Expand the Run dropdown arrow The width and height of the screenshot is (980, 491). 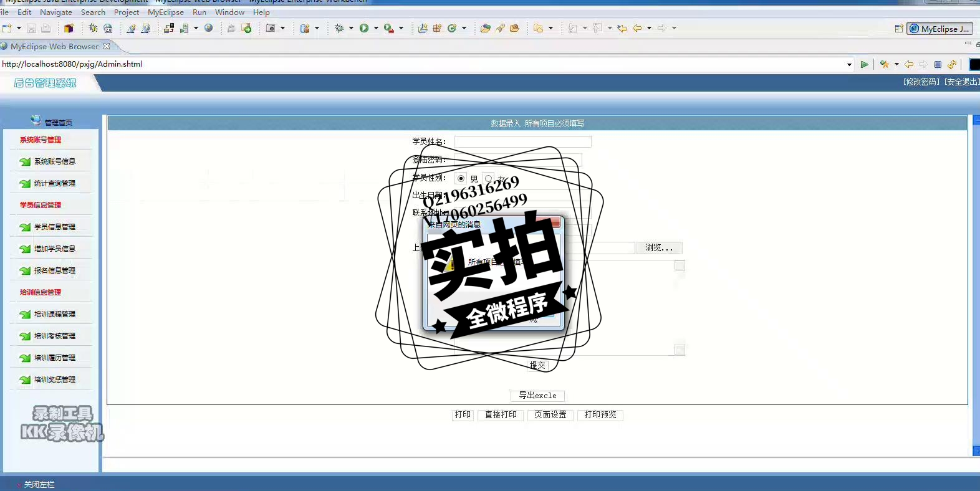click(x=376, y=28)
